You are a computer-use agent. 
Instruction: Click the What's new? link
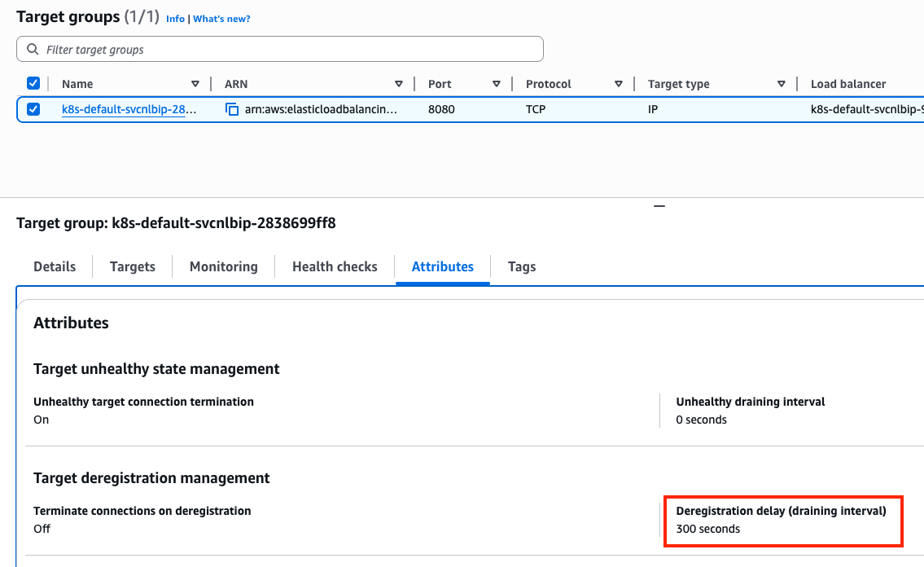(221, 19)
